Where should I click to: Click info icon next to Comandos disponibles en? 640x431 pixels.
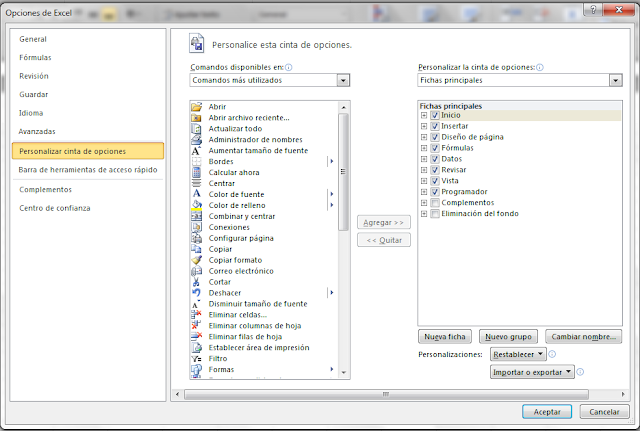click(x=289, y=67)
